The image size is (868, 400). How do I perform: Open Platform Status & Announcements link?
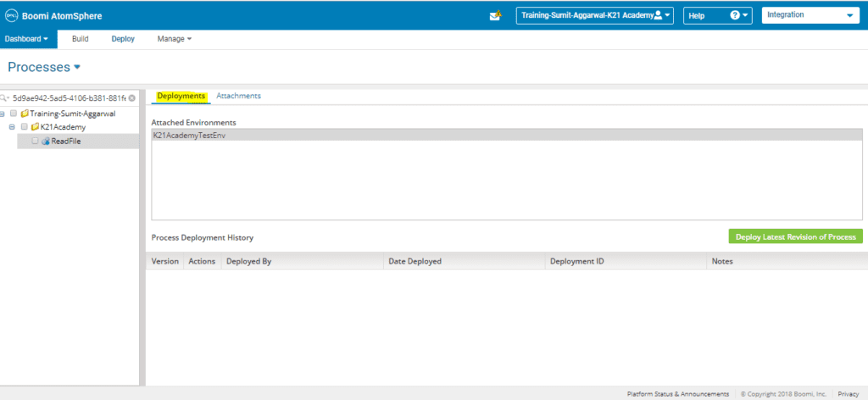pos(677,394)
